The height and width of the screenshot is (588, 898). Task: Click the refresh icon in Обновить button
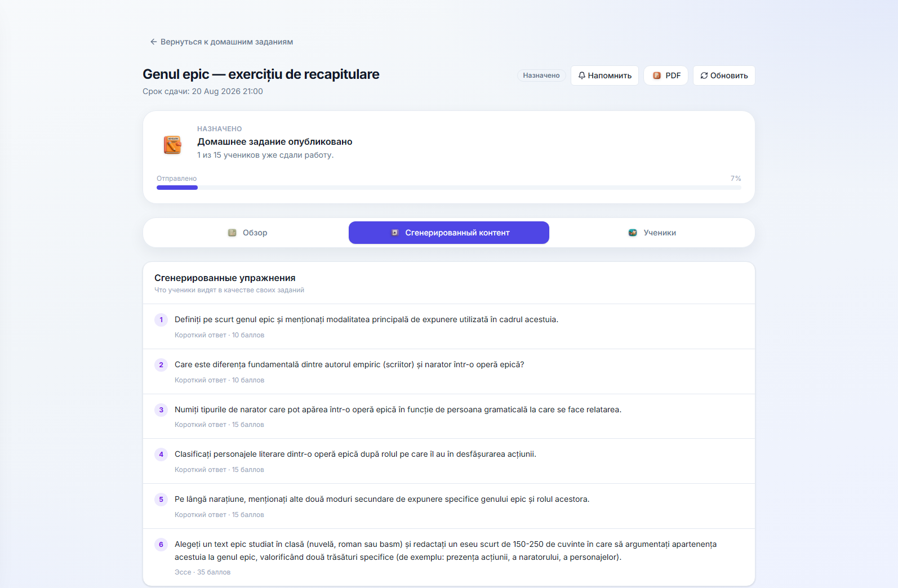click(x=704, y=75)
